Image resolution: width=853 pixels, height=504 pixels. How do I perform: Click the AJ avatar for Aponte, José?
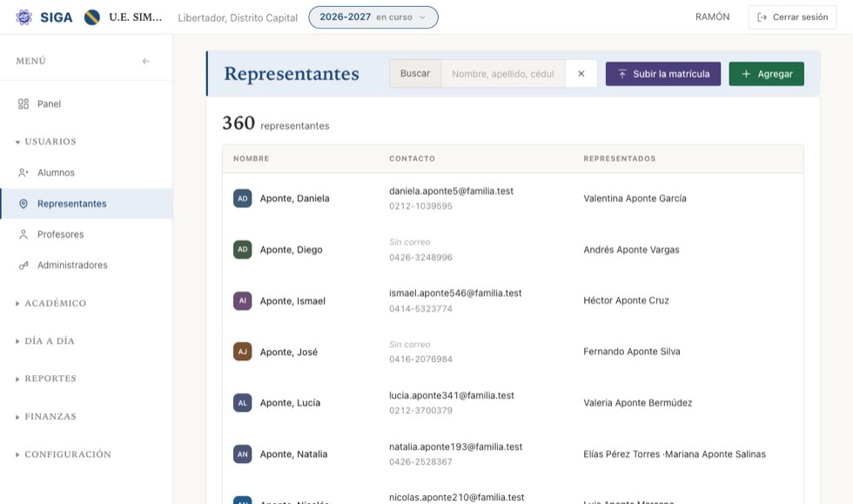pyautogui.click(x=243, y=352)
